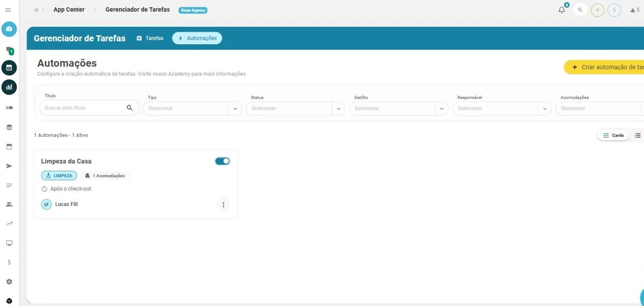Open the settings gear in sidebar
Viewport: 644px width, 306px height.
(x=9, y=281)
